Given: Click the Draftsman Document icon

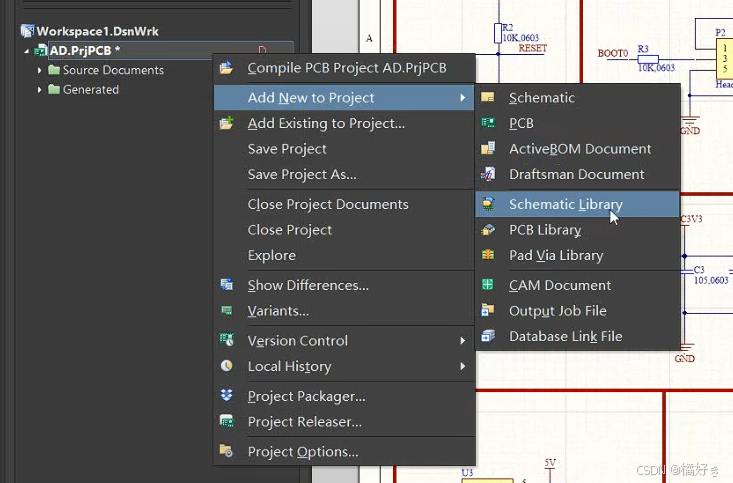Looking at the screenshot, I should (x=488, y=174).
